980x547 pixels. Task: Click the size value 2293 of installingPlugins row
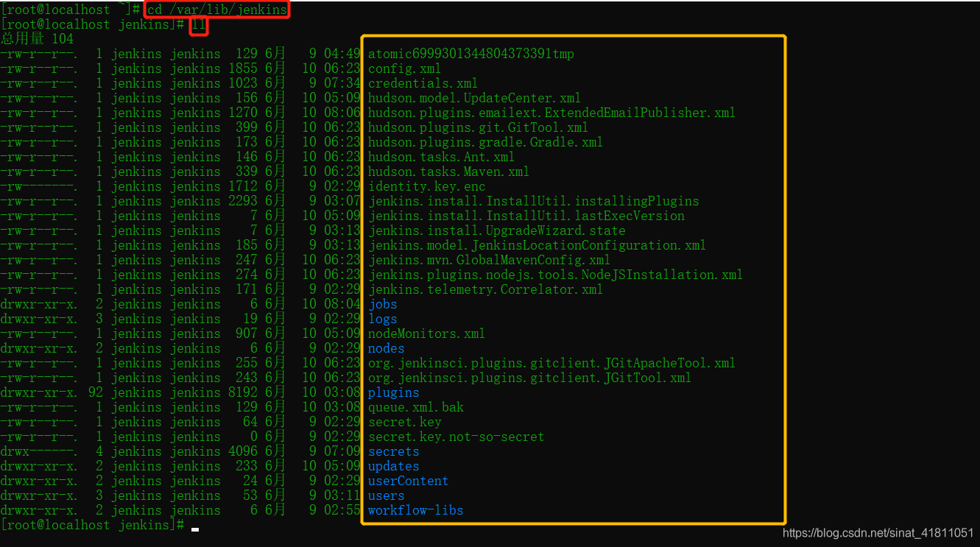click(244, 201)
